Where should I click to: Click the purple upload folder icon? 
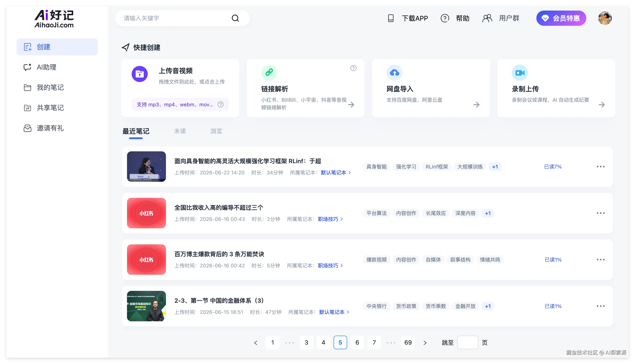point(140,74)
